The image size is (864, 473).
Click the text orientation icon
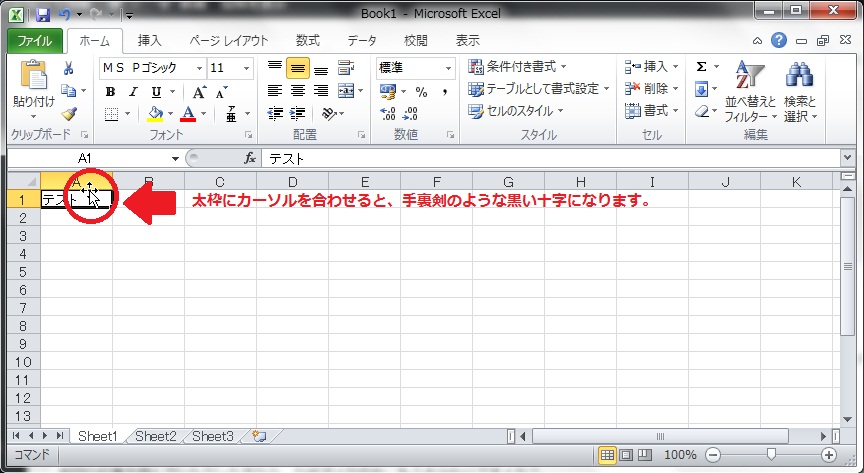click(330, 114)
